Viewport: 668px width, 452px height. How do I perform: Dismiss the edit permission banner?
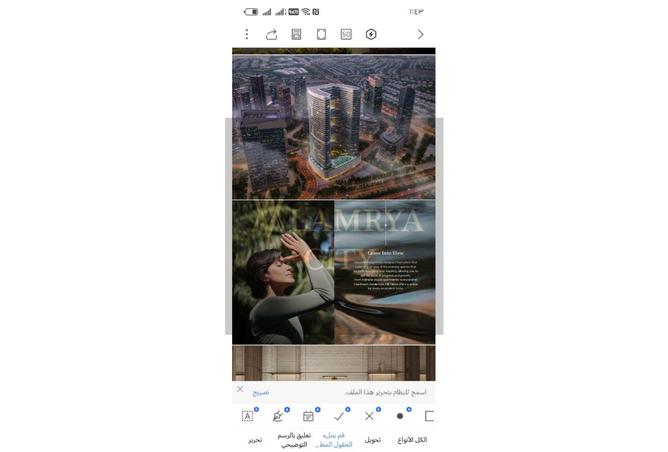[240, 389]
